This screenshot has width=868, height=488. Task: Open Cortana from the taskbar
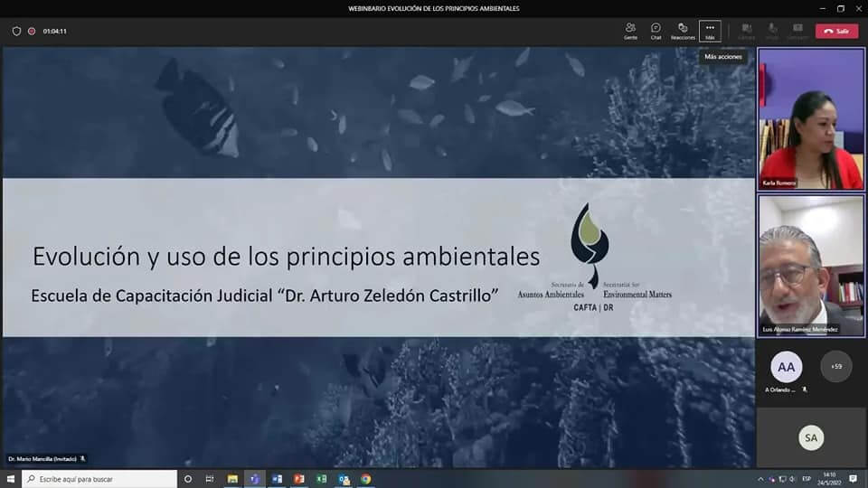pos(188,479)
